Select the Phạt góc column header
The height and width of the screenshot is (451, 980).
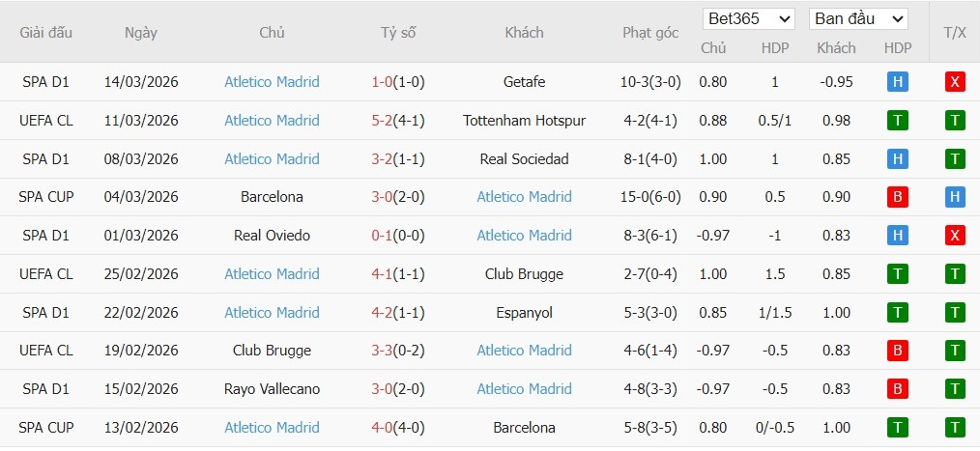650,33
